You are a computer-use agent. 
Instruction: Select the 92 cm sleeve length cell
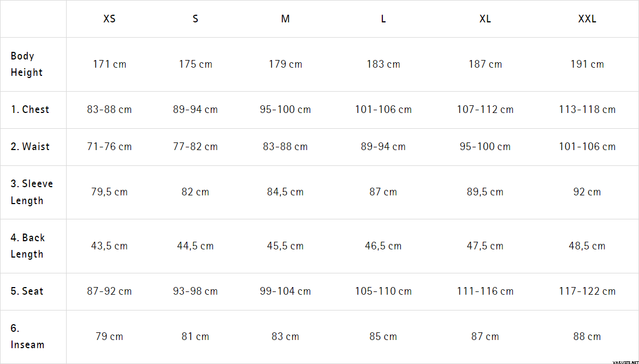pos(587,192)
